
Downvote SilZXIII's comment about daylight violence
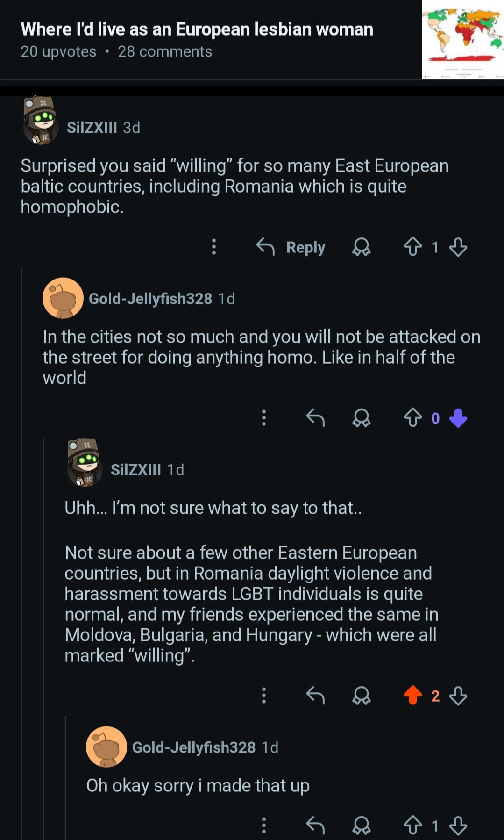click(458, 696)
